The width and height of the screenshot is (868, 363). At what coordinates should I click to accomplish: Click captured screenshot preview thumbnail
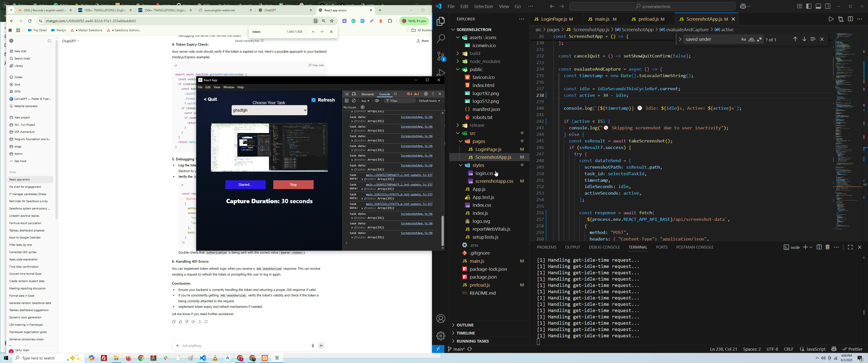(269, 147)
